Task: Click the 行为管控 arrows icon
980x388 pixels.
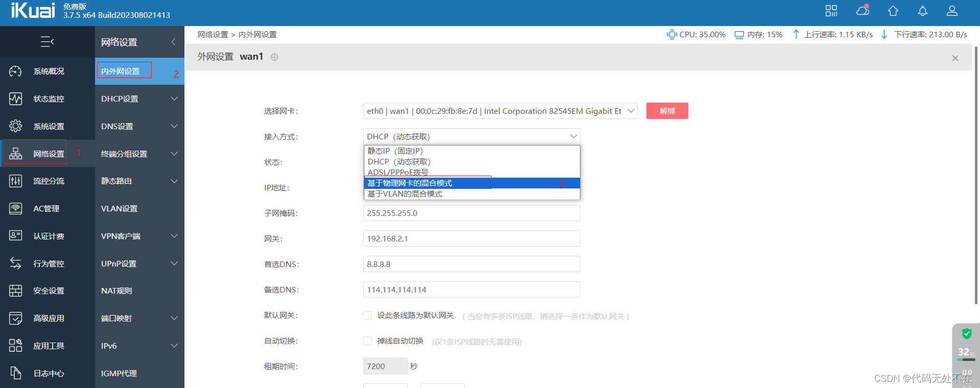Action: 16,263
